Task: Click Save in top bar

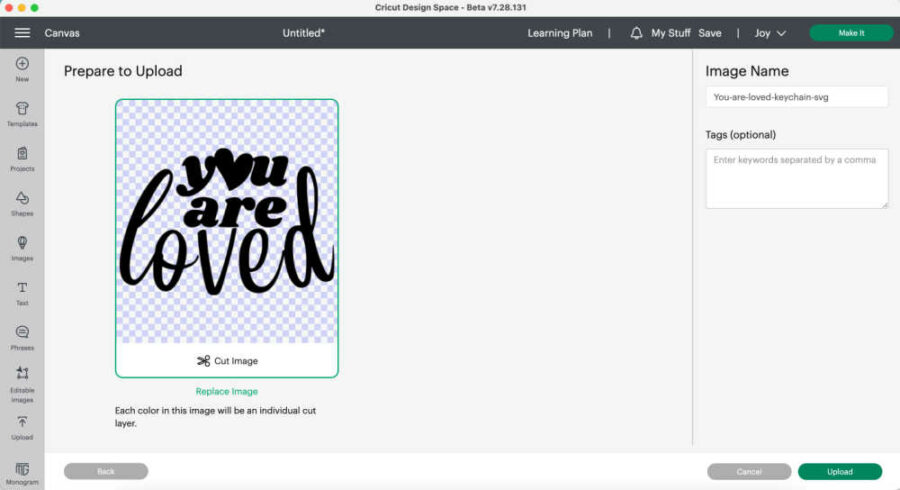Action: (x=710, y=33)
